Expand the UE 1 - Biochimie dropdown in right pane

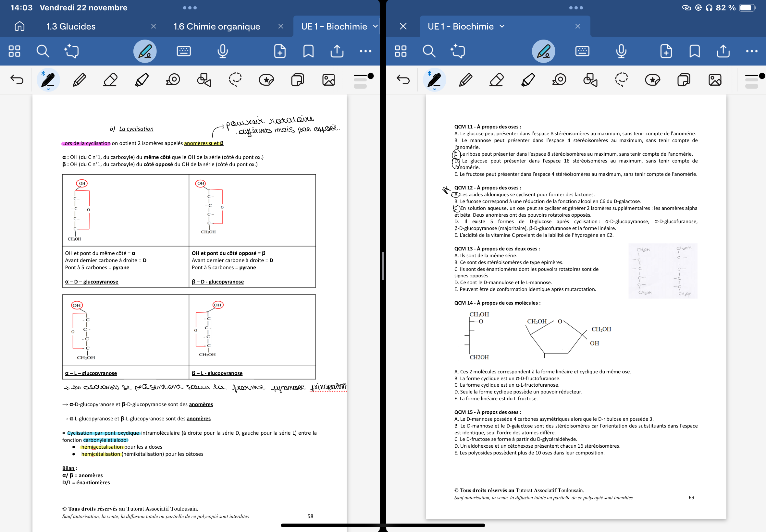[502, 26]
